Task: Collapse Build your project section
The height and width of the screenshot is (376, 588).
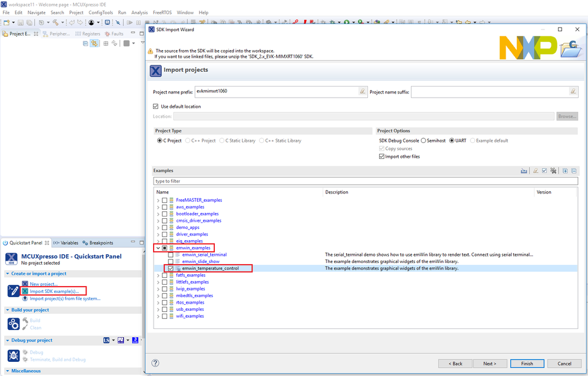Action: tap(8, 310)
